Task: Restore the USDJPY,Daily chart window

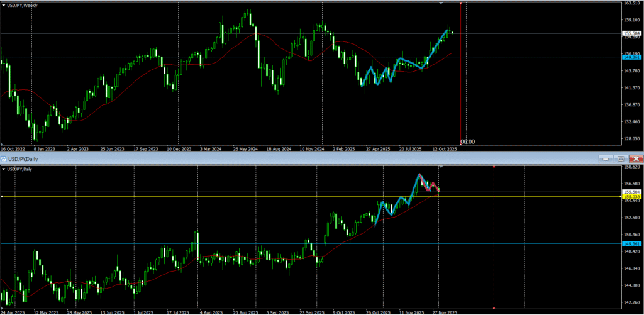Action: tap(621, 158)
